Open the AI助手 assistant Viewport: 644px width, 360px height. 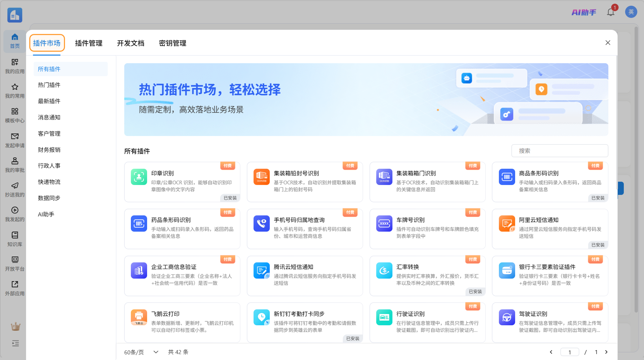point(584,12)
